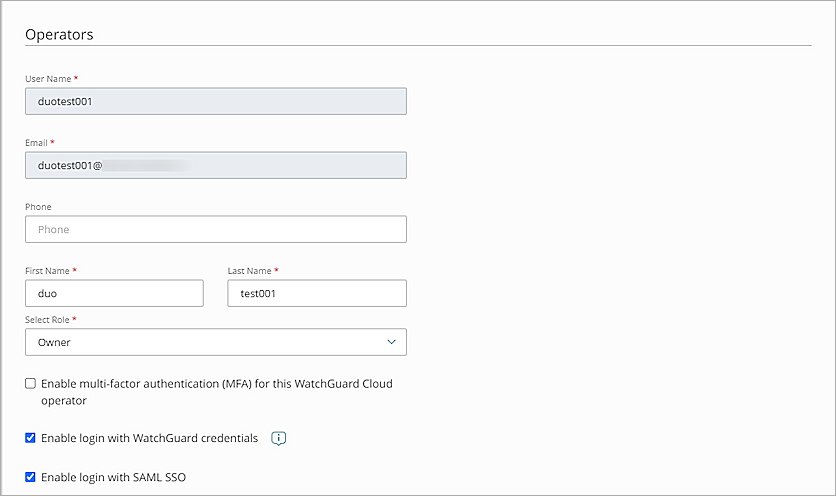
Task: Click the Operators section heading
Action: (x=59, y=35)
